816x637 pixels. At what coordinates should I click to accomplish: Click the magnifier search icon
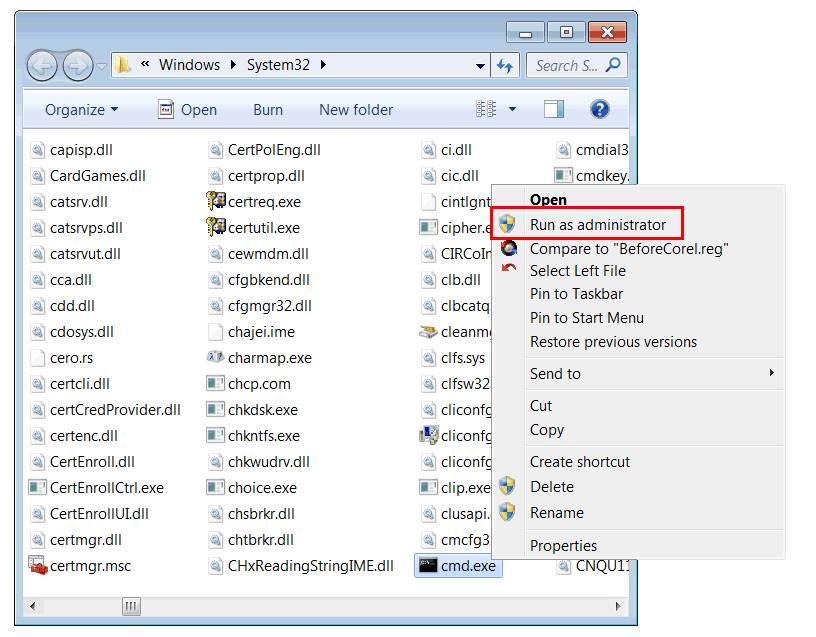click(x=614, y=65)
